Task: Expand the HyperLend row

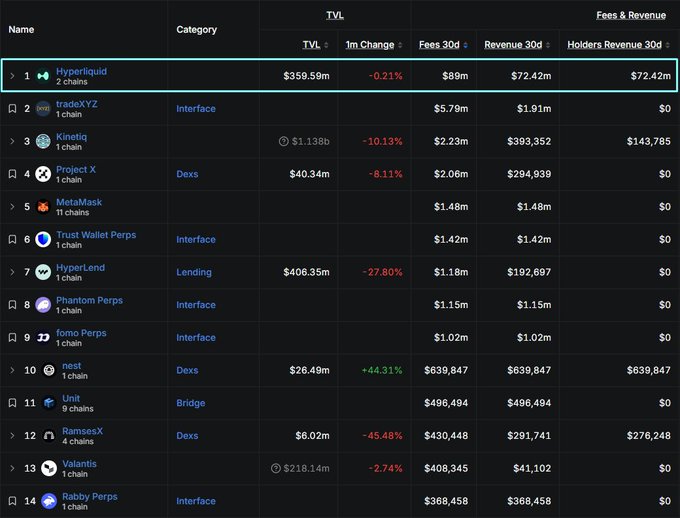Action: point(12,272)
